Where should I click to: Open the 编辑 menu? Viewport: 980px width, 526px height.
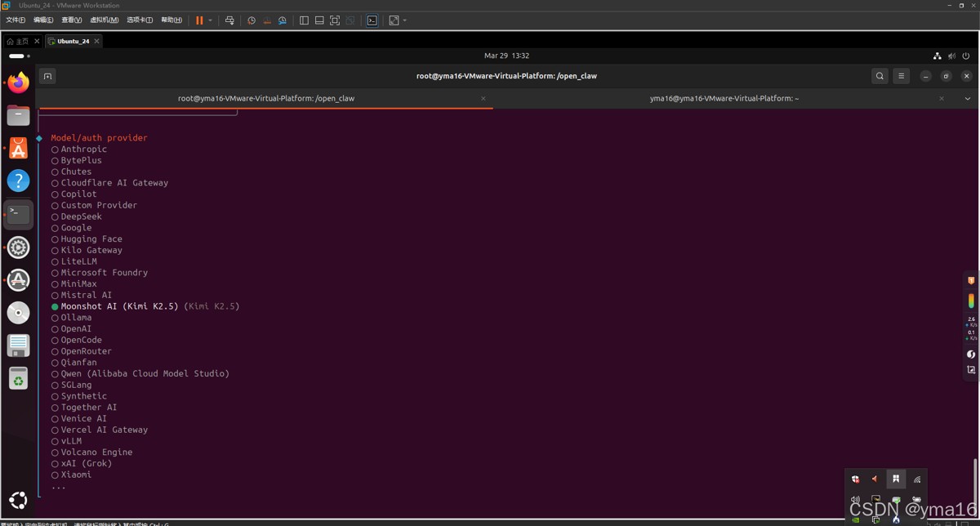coord(43,20)
